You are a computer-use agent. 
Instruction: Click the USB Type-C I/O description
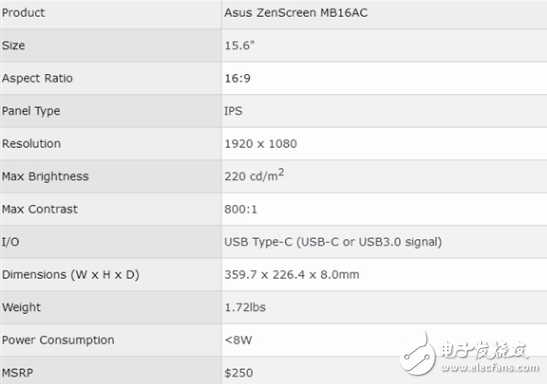[x=333, y=242]
